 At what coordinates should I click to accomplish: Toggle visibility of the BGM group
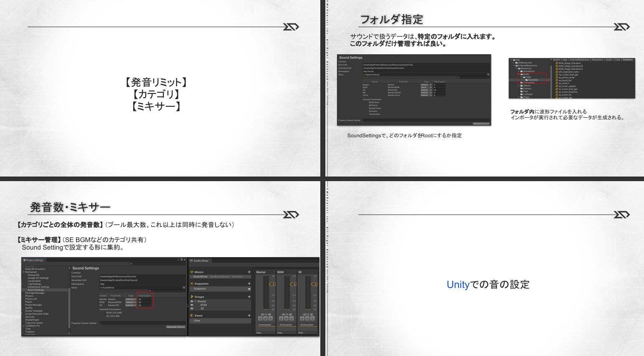click(191, 305)
